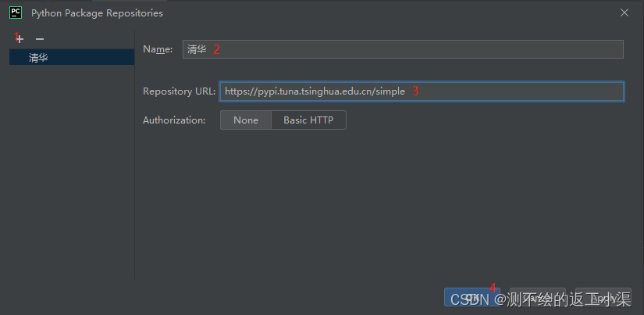Set Authorization to None
The image size is (644, 315).
[x=246, y=120]
